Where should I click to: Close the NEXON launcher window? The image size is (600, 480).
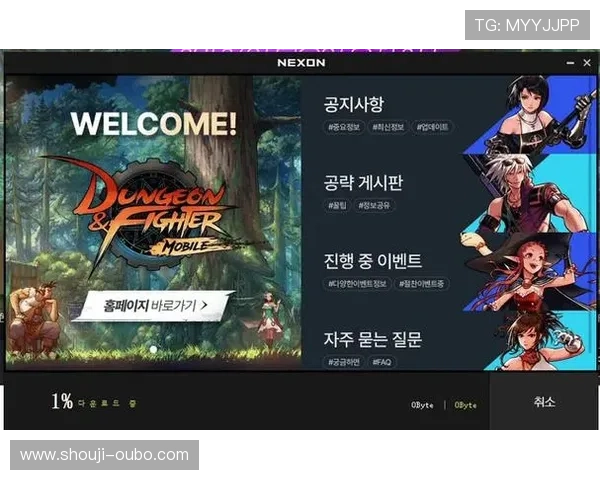click(x=586, y=63)
